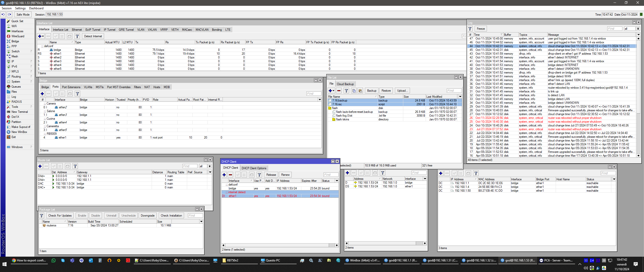
Task: Launch New Terminal from sidebar
Action: coord(19,112)
